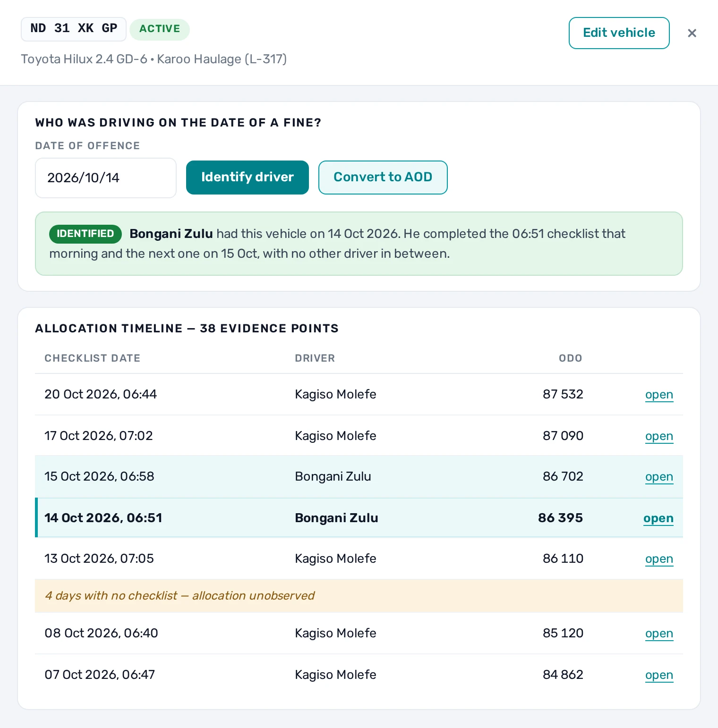The height and width of the screenshot is (728, 718).
Task: Click odometer value 86 702
Action: pyautogui.click(x=563, y=476)
